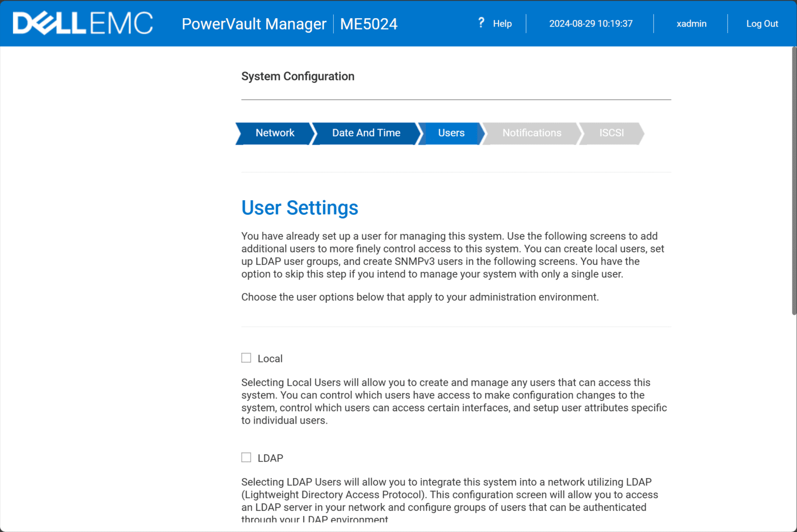The height and width of the screenshot is (532, 797).
Task: Enable the Local users checkbox
Action: coord(245,357)
